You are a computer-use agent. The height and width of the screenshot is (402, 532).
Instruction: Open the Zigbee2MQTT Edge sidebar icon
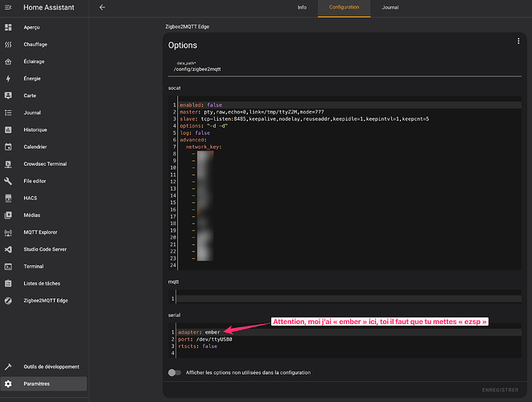coord(8,300)
